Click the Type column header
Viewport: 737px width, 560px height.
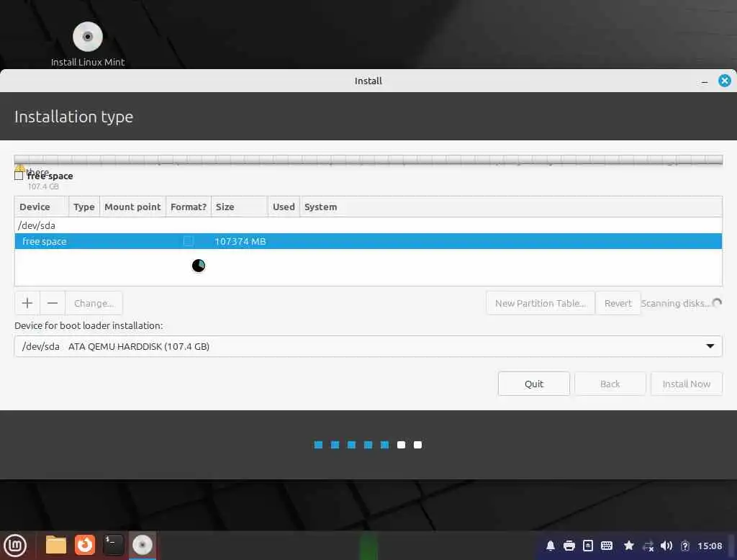click(84, 207)
